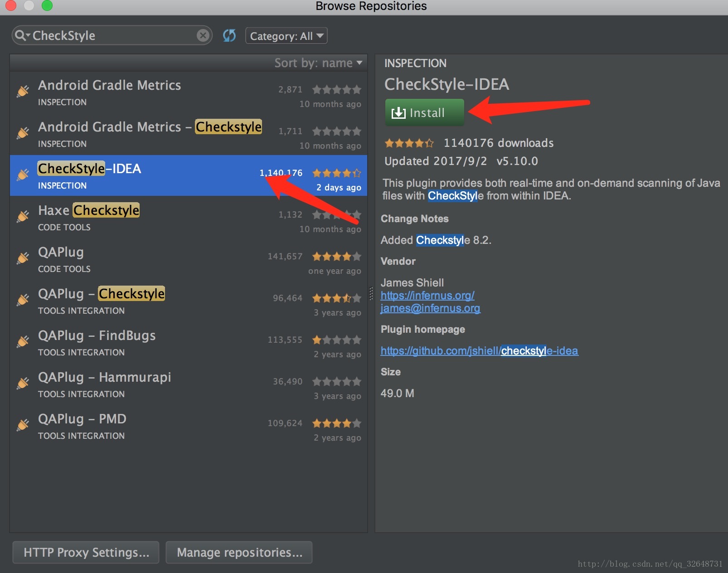Click the Haxe Checkstyle plugin icon
The image size is (728, 573).
pos(23,216)
